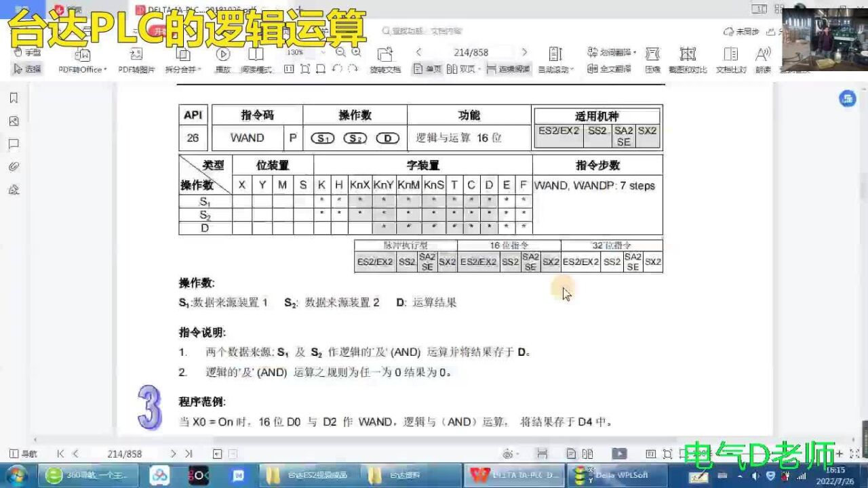Switch to DELTA IA-PLC PDF taskbar window
This screenshot has width=868, height=488.
[515, 475]
